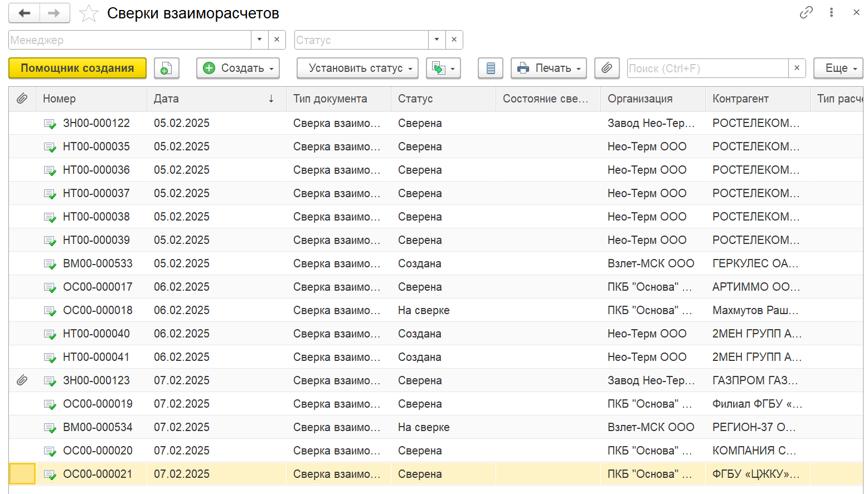The image size is (868, 494).
Task: Open the Печать dropdown menu
Action: coord(549,68)
